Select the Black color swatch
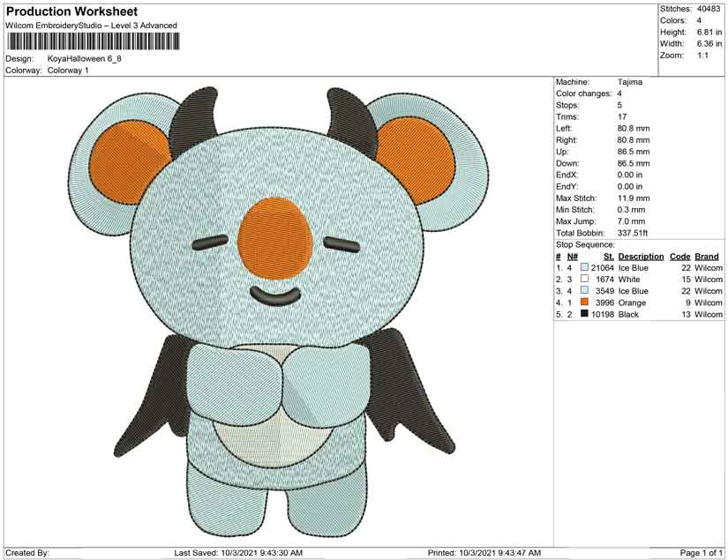Viewport: 728px width, 560px height. tap(584, 314)
